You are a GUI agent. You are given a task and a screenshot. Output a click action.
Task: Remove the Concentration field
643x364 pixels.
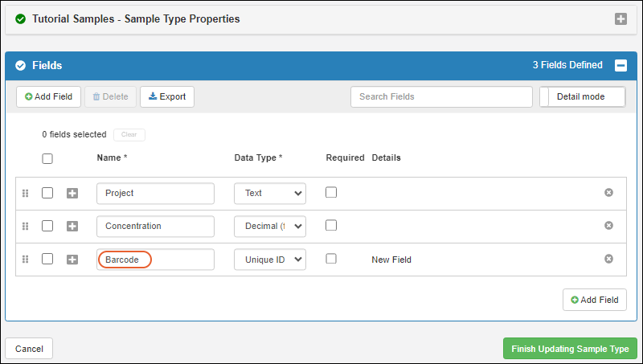point(608,226)
